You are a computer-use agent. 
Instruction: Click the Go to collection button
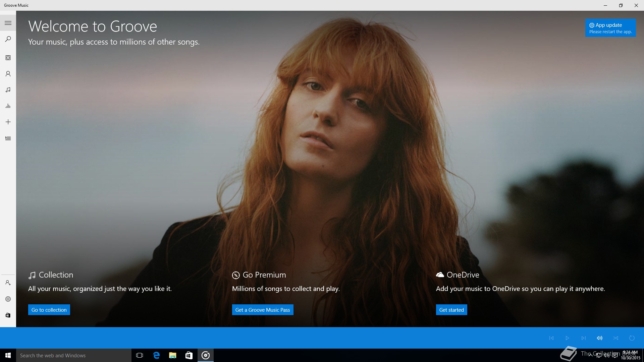coord(49,310)
